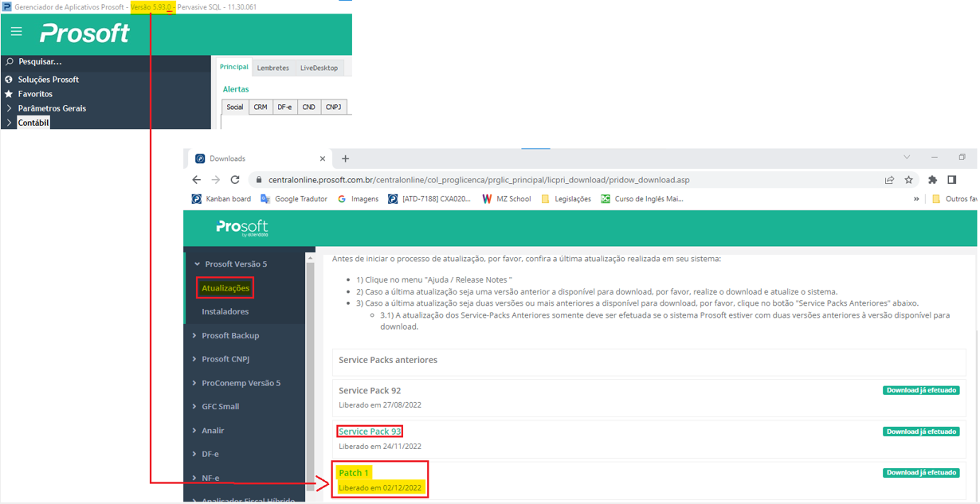The width and height of the screenshot is (980, 504).
Task: Close the Downloads browser tab
Action: pos(323,158)
